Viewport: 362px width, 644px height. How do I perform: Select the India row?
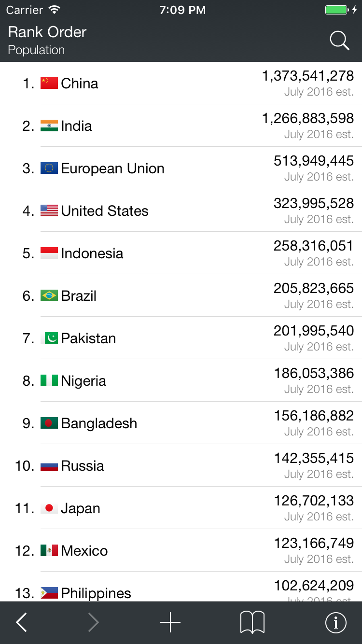pos(181,126)
